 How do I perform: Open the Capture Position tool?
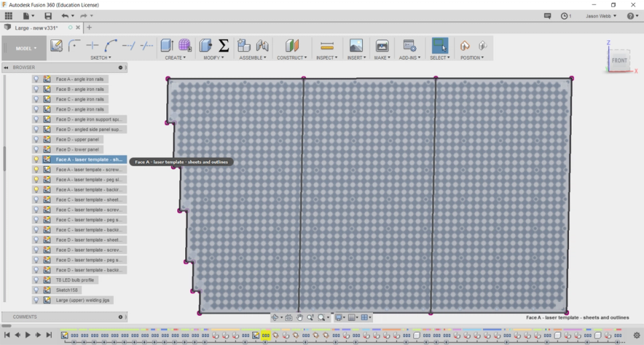click(464, 46)
